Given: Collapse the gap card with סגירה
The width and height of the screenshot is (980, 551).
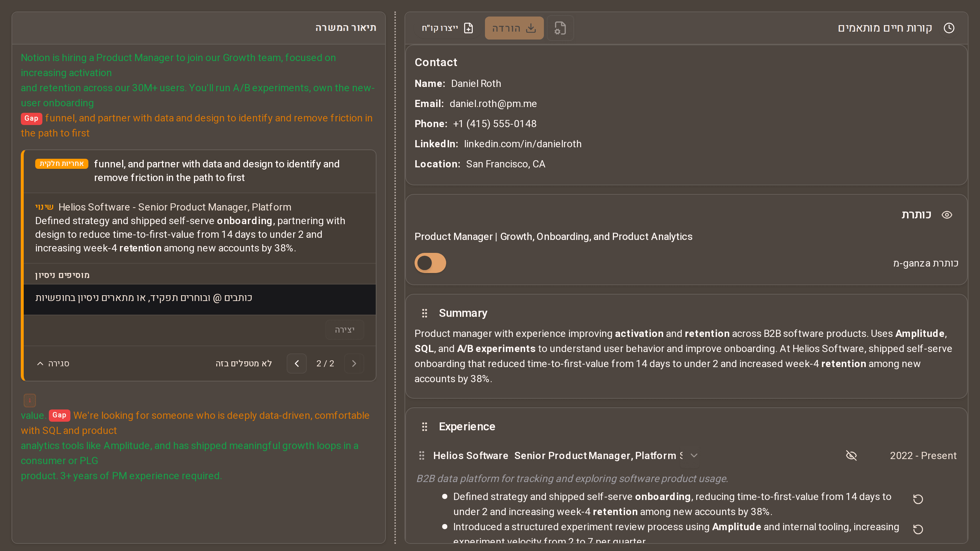Looking at the screenshot, I should point(53,364).
